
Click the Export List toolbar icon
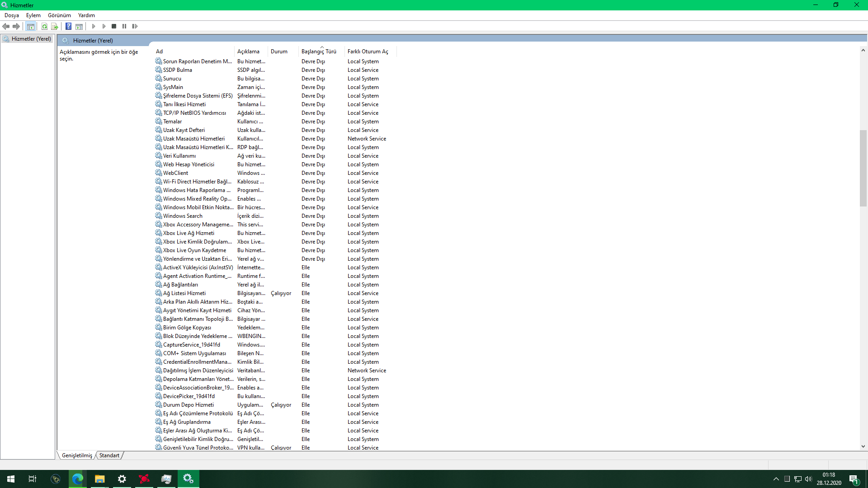coord(55,27)
